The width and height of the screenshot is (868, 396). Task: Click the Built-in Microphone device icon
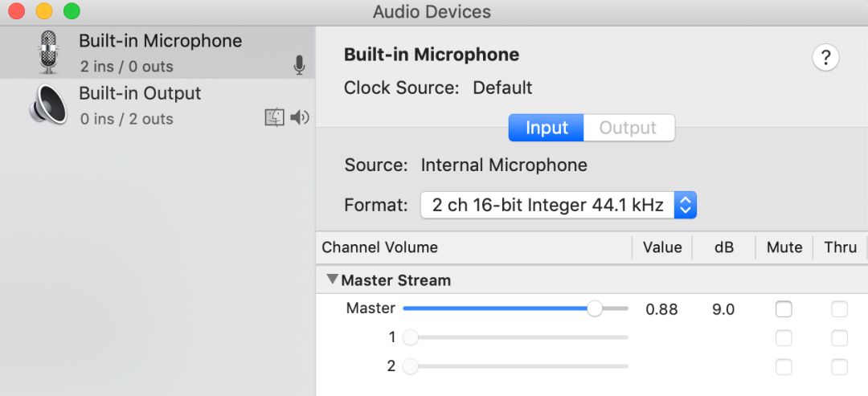(x=48, y=52)
